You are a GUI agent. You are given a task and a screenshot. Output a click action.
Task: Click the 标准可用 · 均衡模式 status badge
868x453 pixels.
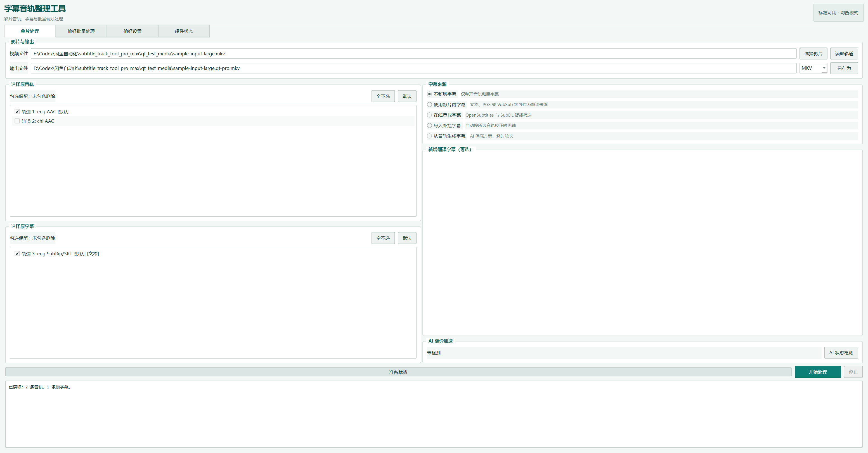coord(838,13)
